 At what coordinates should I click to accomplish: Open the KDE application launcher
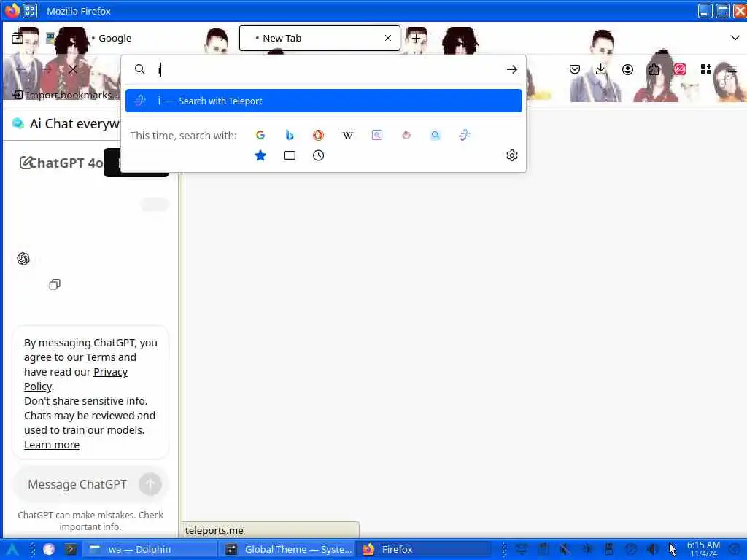tap(12, 550)
